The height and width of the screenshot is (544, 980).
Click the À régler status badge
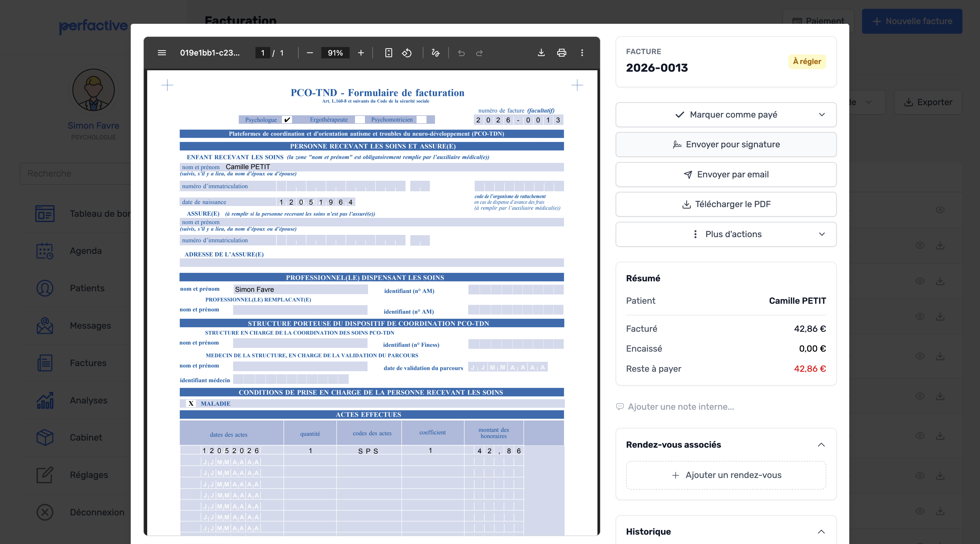(807, 61)
